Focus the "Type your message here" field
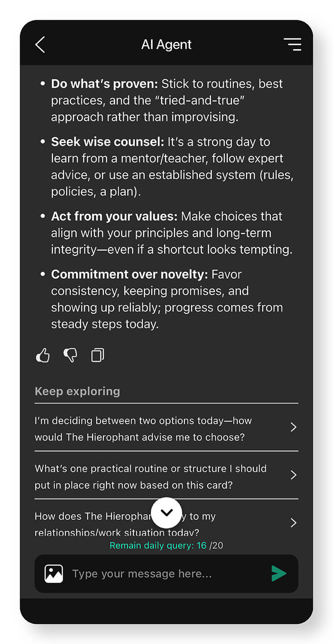 pos(166,574)
